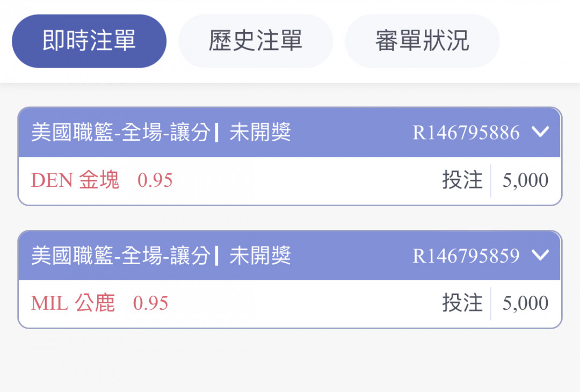Click the 5,000 stake on DEN bet
580x392 pixels.
525,180
